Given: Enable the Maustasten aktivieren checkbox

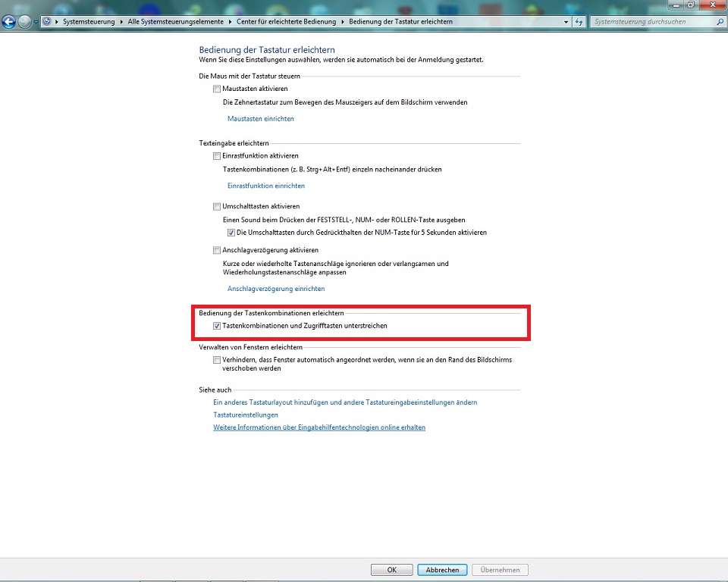Looking at the screenshot, I should point(217,89).
